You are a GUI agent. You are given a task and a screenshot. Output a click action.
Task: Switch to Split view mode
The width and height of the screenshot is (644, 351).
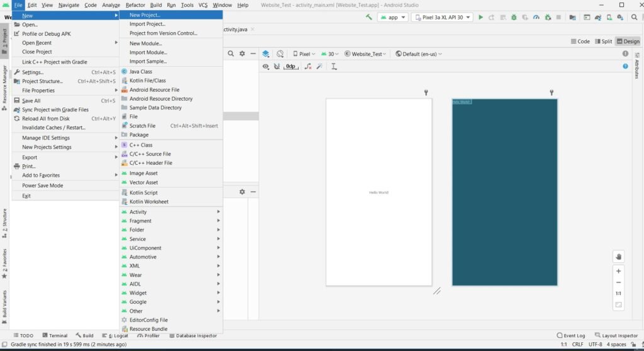(x=603, y=42)
